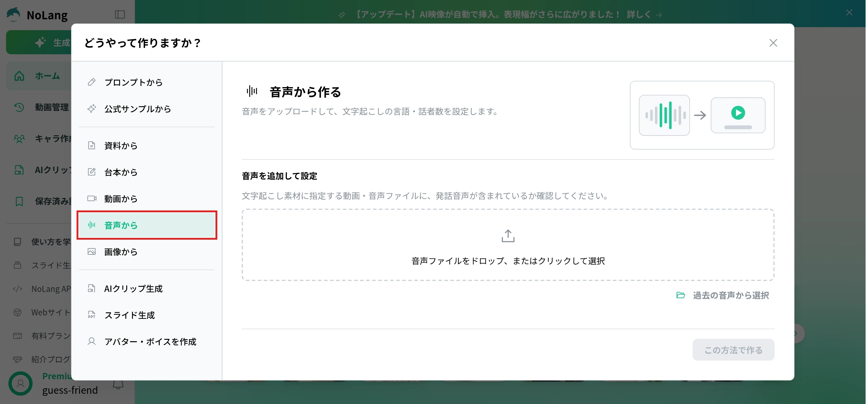Screen dimensions: 868x404
Task: Click NoLang dolphin logo
Action: coord(13,14)
